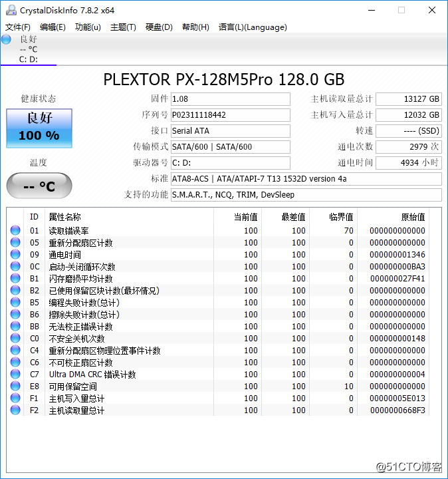Click the CrystalDiskInfo app icon in title bar

11,10
